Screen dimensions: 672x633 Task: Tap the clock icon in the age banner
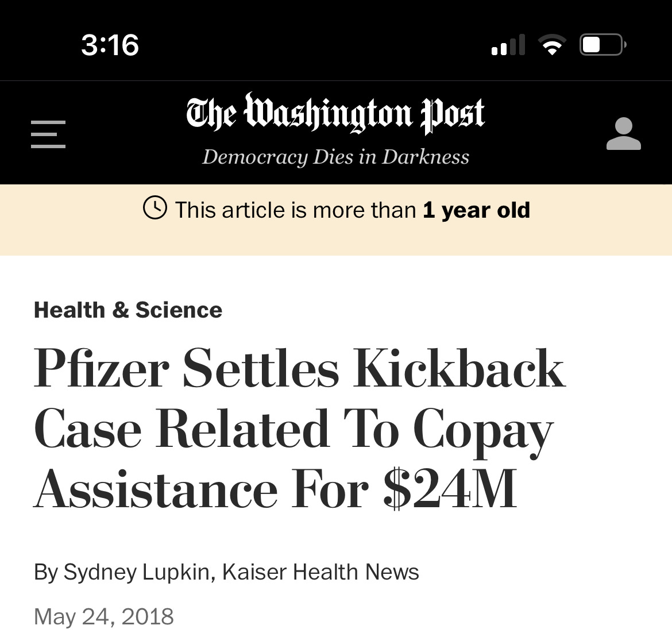[x=155, y=207]
